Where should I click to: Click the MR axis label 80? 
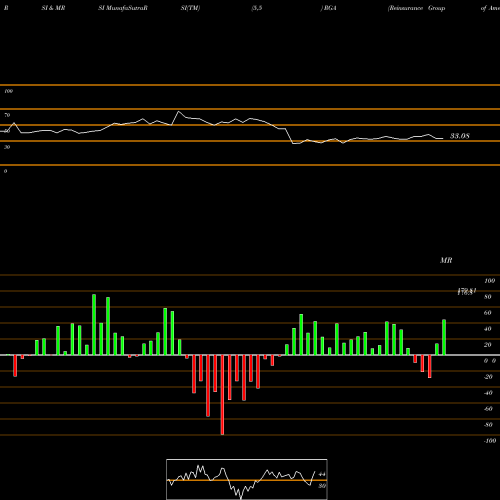point(488,297)
